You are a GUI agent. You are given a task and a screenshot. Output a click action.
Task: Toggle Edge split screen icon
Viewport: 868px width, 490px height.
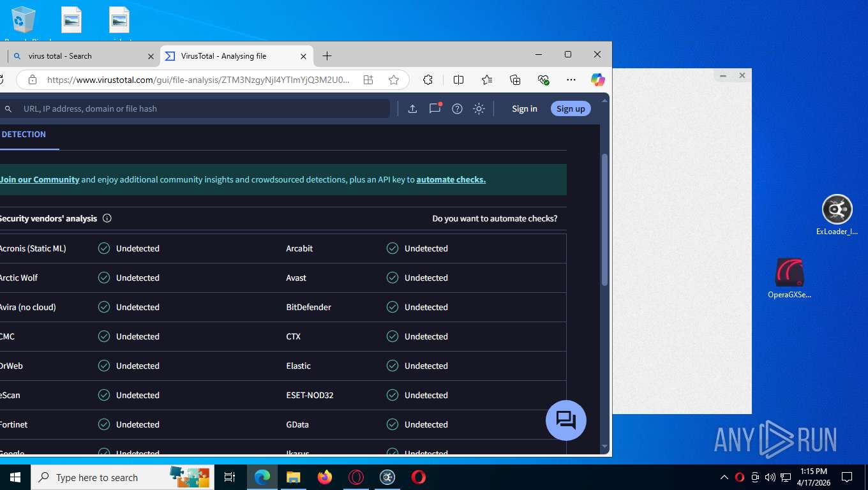[x=458, y=80]
